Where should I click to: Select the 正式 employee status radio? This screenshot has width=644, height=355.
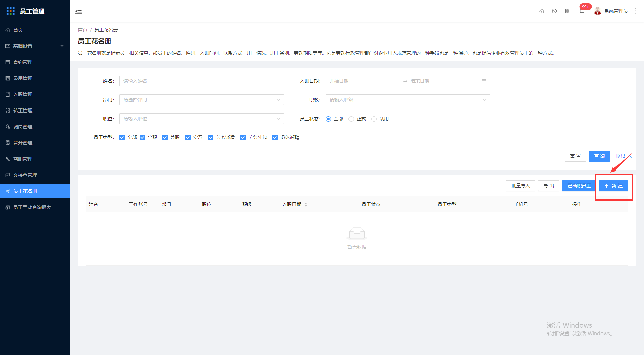click(351, 119)
